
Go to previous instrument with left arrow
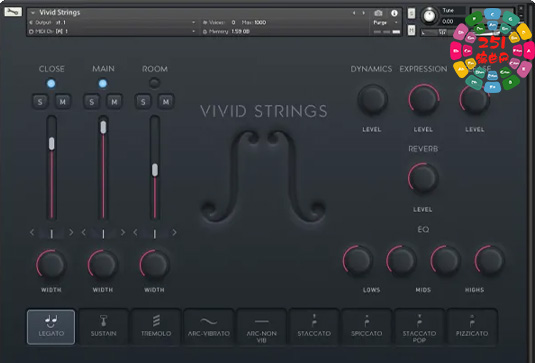[354, 13]
